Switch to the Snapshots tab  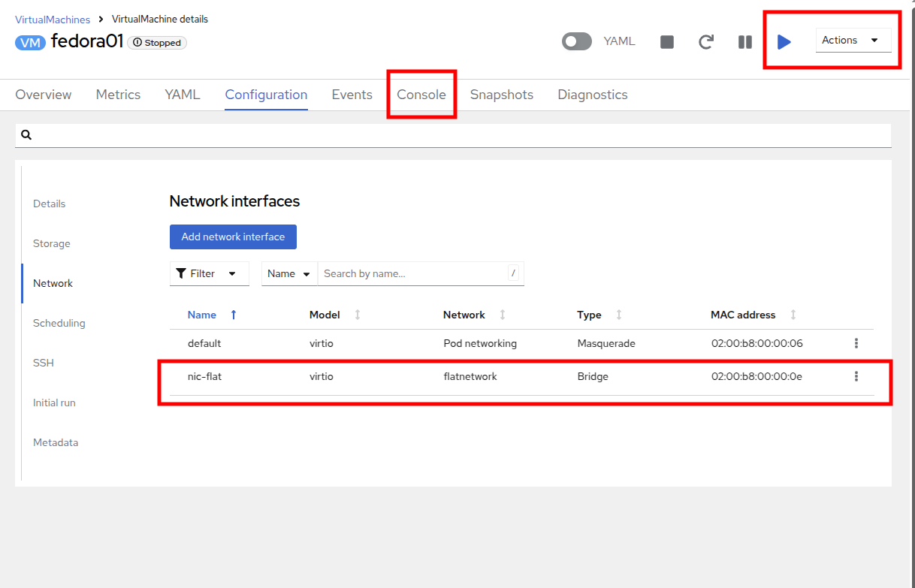click(502, 95)
